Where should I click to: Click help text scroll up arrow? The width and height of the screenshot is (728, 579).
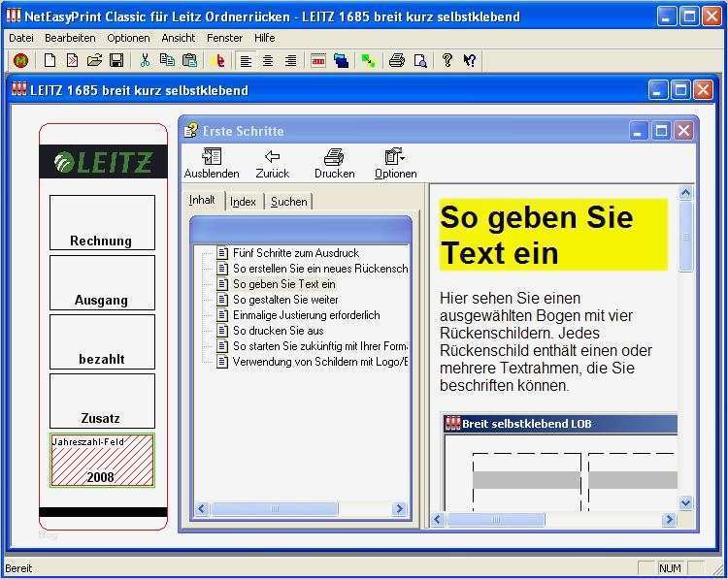pyautogui.click(x=685, y=193)
